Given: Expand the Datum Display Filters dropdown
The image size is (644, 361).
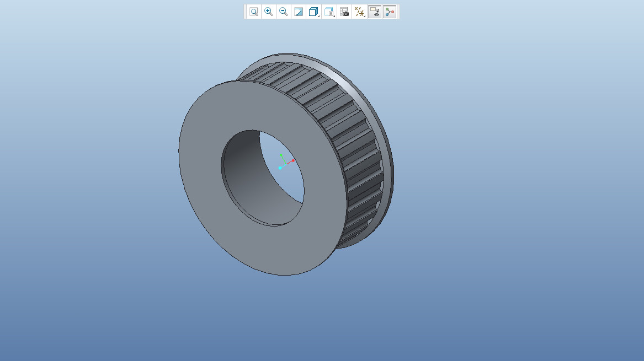Looking at the screenshot, I should pyautogui.click(x=359, y=12).
